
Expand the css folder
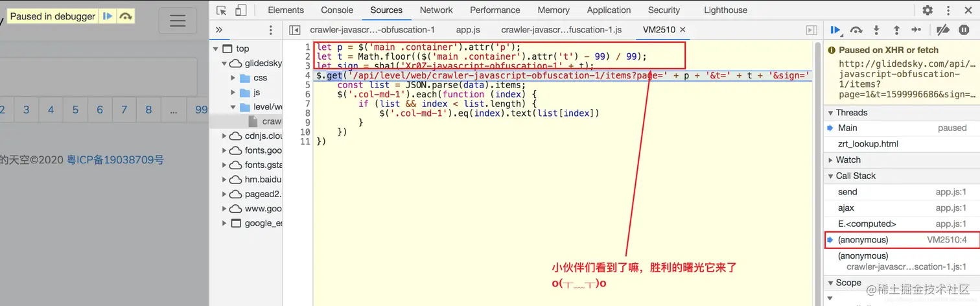(234, 78)
